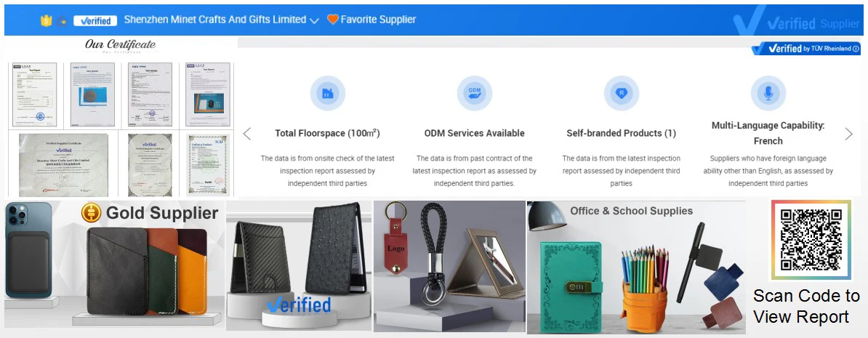The image size is (868, 338).
Task: Click the ODM Services hand icon
Action: pos(475,93)
